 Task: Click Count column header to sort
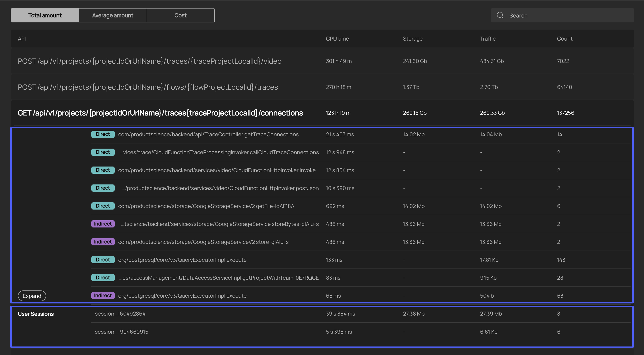point(565,38)
